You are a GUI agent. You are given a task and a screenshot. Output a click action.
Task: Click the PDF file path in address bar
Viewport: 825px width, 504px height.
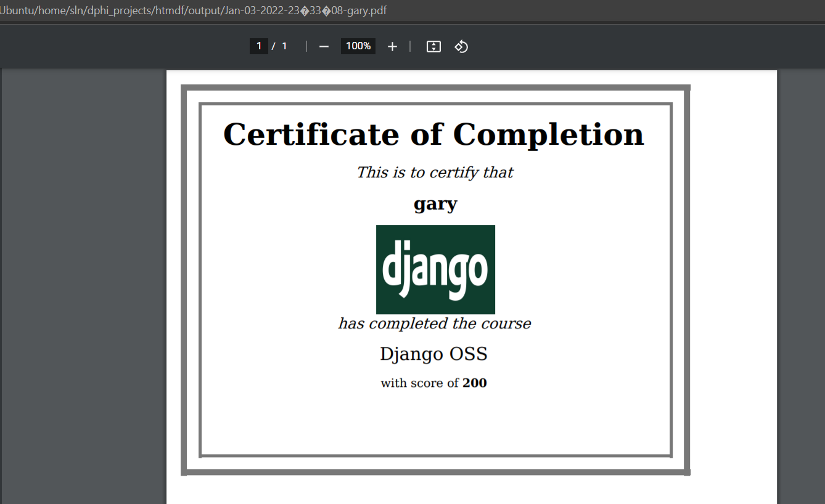click(x=194, y=10)
